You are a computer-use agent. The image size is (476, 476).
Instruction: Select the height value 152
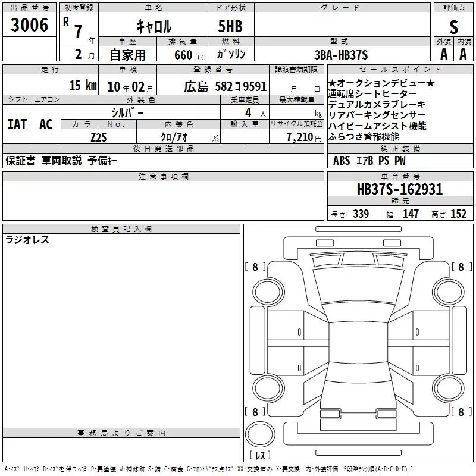tap(458, 214)
